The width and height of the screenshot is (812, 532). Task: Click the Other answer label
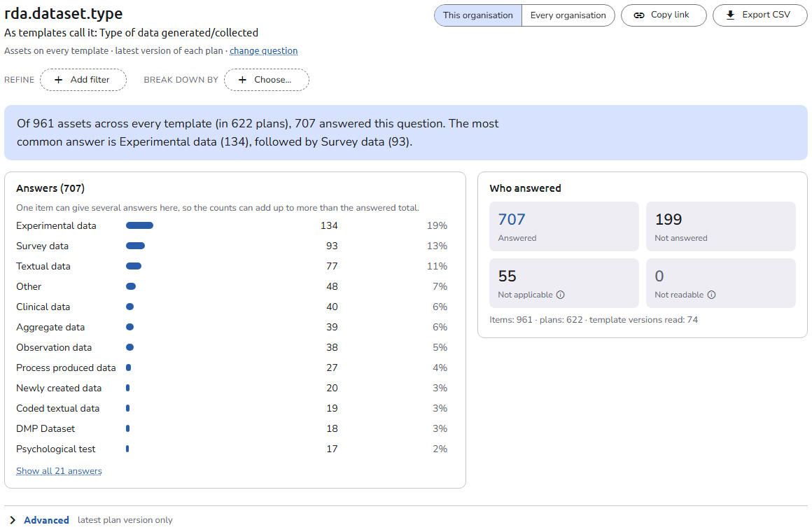(x=29, y=286)
